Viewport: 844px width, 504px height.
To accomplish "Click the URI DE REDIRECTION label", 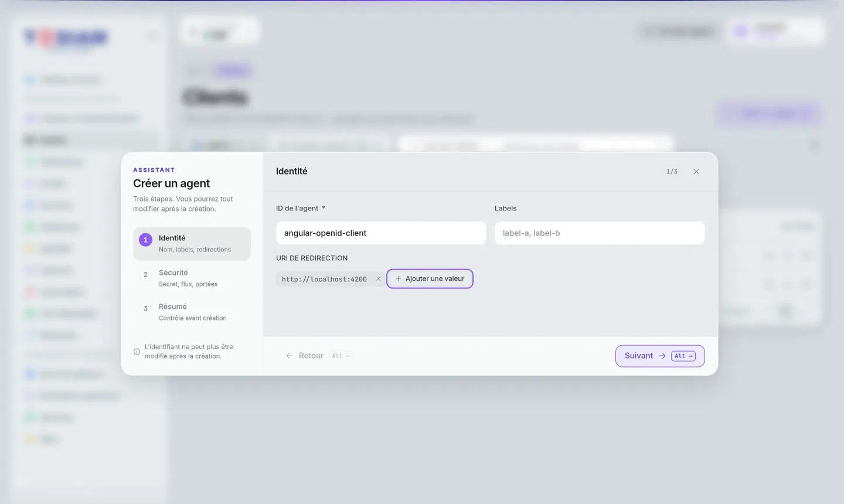I will coord(312,258).
